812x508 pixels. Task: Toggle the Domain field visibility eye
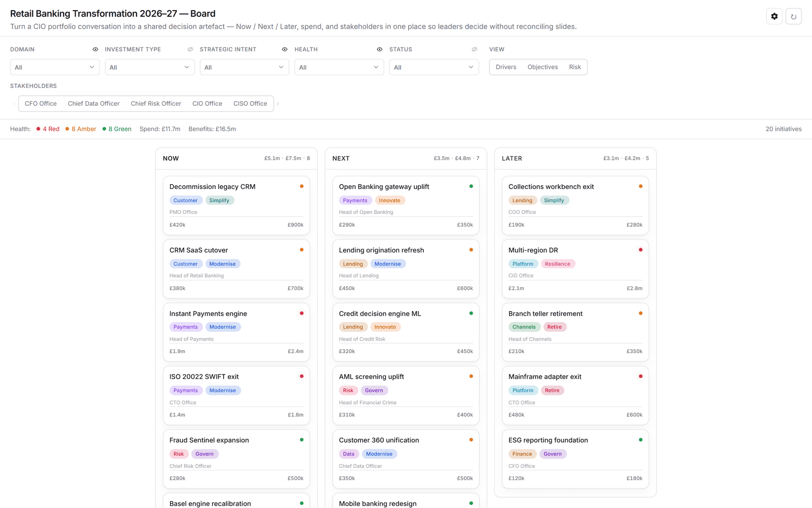coord(95,49)
